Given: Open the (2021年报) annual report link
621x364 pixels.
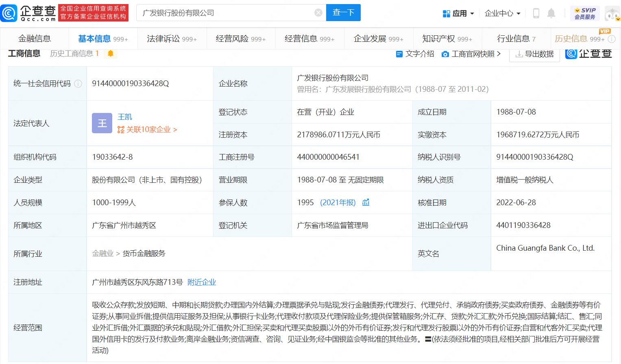Looking at the screenshot, I should 338,202.
